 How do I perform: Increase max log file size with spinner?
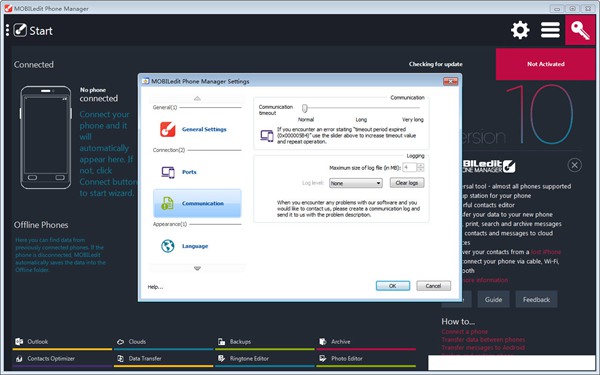(x=421, y=165)
